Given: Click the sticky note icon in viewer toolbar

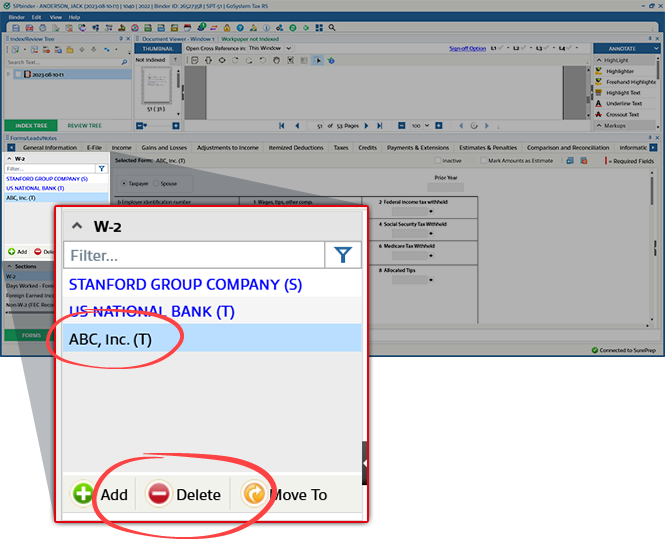Looking at the screenshot, I should (195, 61).
